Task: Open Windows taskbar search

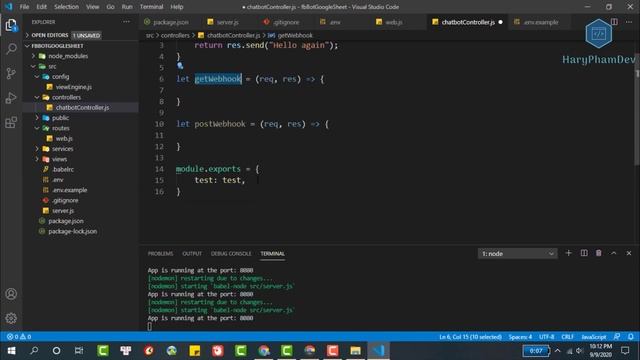Action: click(34, 351)
